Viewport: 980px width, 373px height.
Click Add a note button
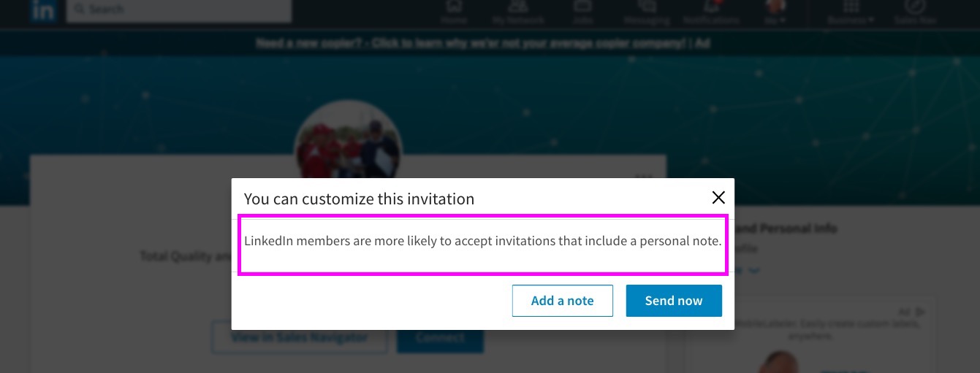click(x=563, y=301)
